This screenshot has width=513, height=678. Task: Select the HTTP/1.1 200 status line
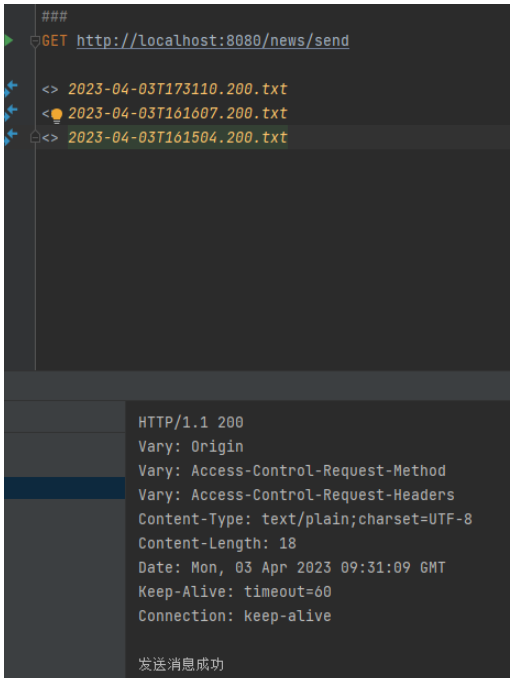[191, 422]
